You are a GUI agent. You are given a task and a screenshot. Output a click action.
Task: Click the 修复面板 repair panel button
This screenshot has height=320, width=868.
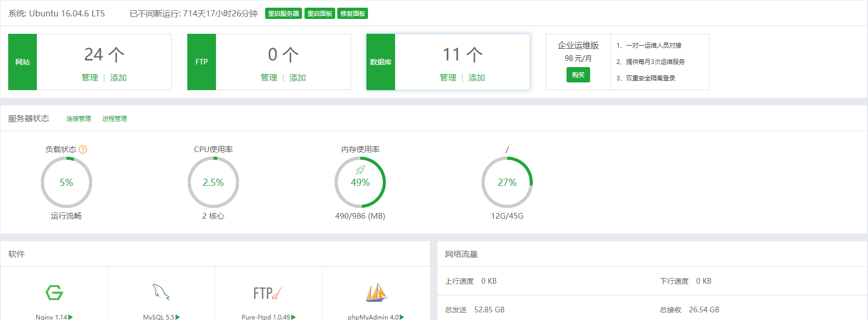click(353, 13)
